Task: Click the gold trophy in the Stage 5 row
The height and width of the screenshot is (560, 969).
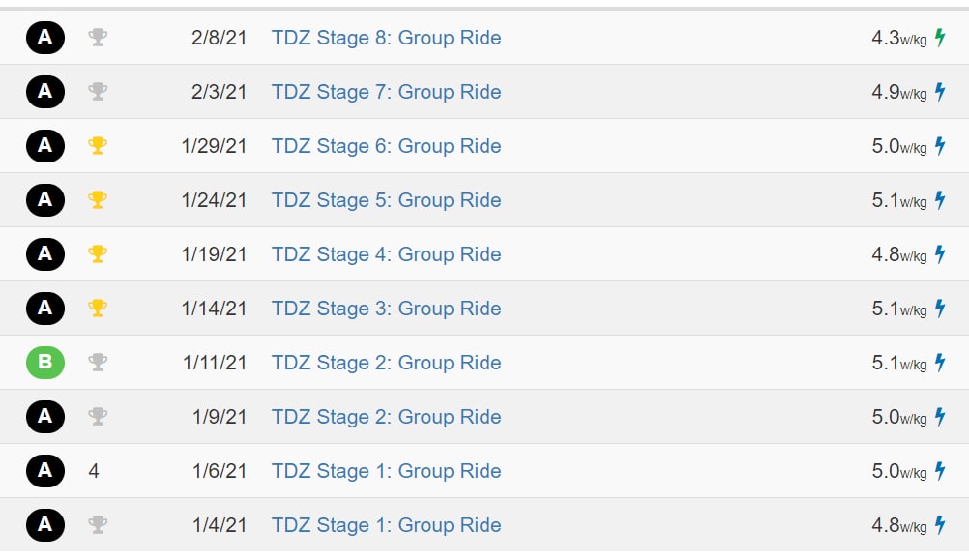Action: [98, 199]
